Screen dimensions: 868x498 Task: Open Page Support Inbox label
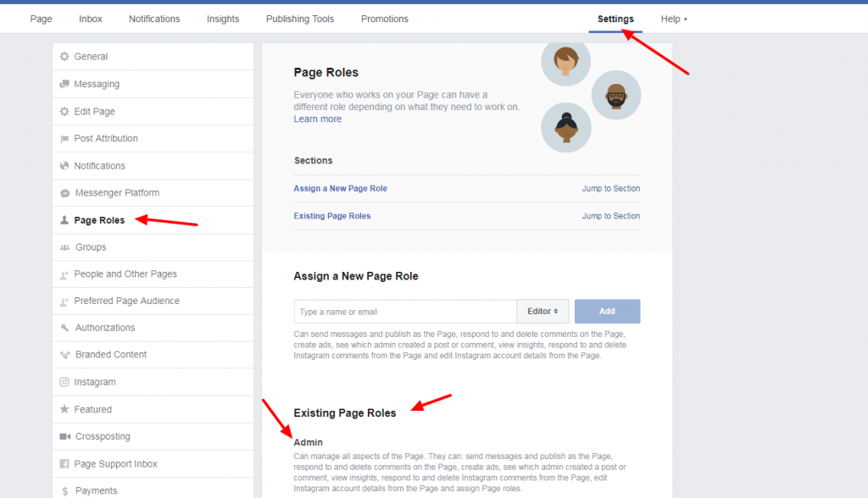[x=115, y=463]
